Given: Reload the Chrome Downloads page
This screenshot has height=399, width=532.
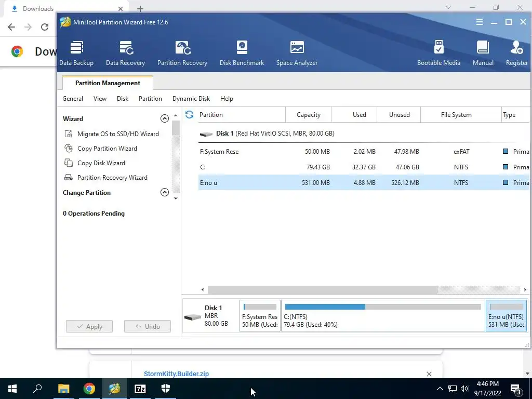Looking at the screenshot, I should tap(45, 27).
